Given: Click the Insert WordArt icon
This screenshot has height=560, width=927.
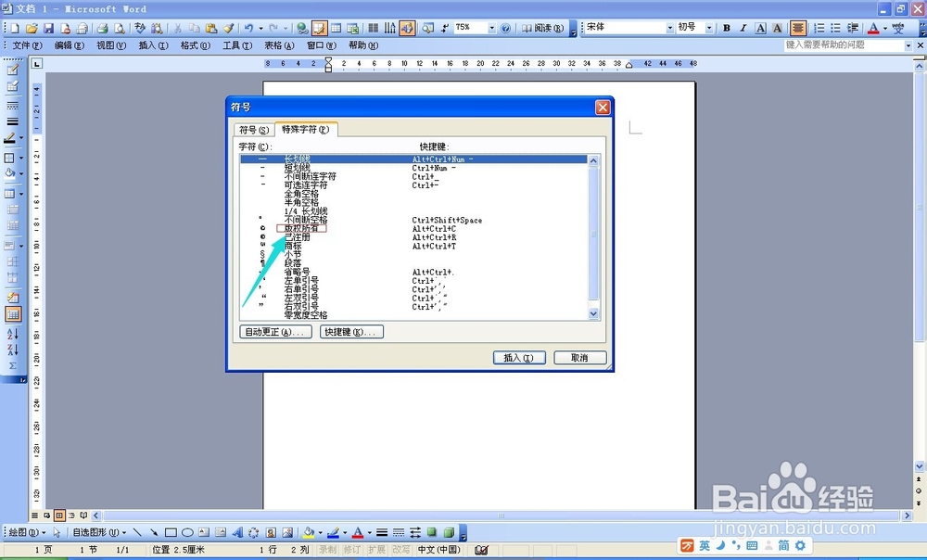Looking at the screenshot, I should tap(237, 533).
